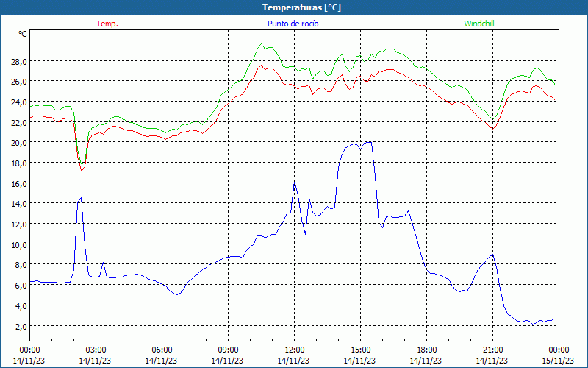
Task: Click the 18:00 time axis label
Action: pyautogui.click(x=426, y=350)
